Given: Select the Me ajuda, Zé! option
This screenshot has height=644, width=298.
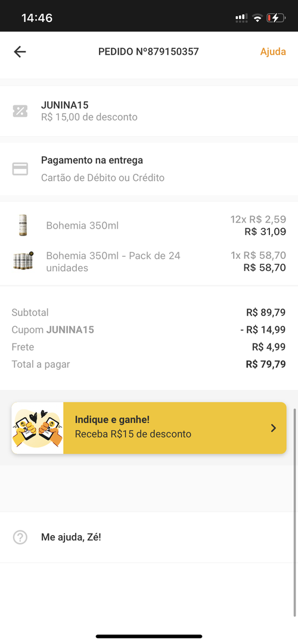Looking at the screenshot, I should [x=149, y=537].
